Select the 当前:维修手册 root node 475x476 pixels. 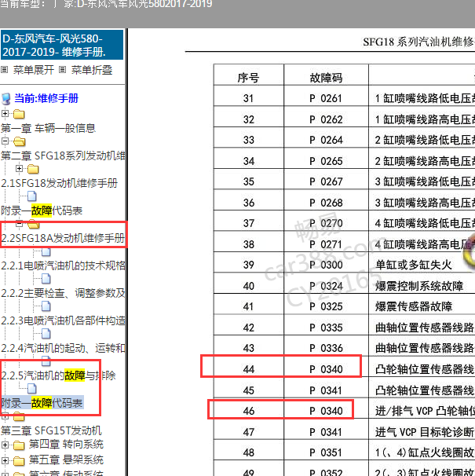coord(46,98)
